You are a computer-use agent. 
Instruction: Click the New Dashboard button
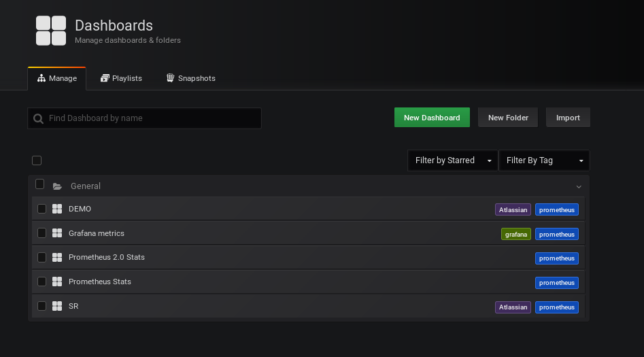click(x=432, y=118)
